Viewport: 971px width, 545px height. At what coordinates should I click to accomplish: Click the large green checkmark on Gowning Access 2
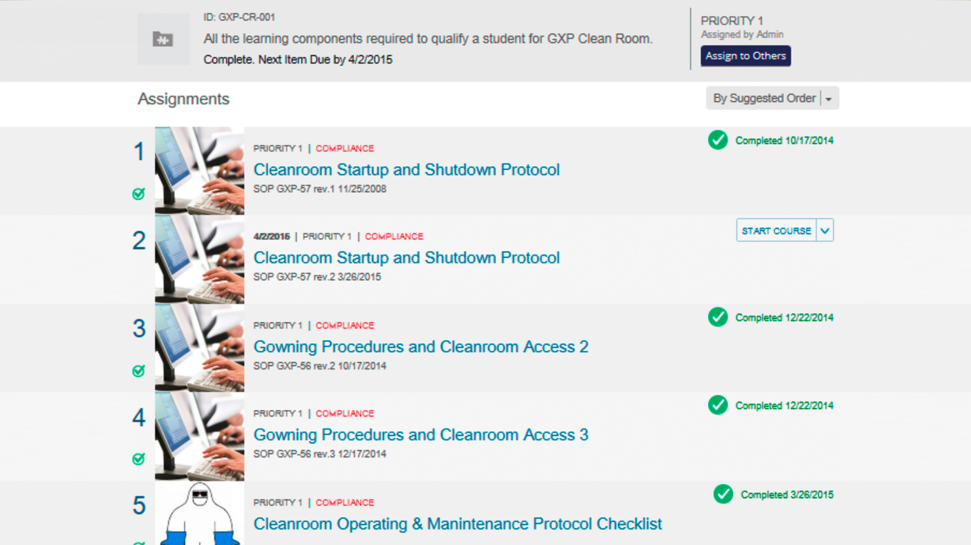(718, 317)
